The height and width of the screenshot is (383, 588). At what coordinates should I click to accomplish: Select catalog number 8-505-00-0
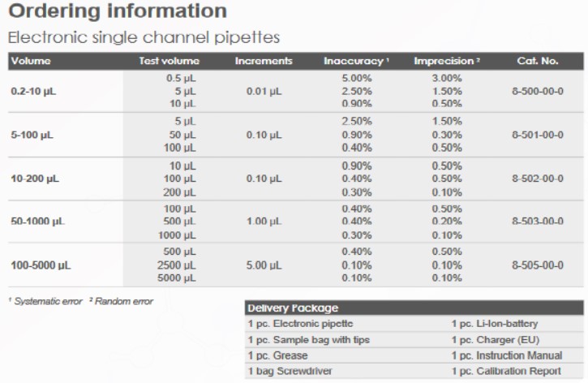pyautogui.click(x=538, y=265)
